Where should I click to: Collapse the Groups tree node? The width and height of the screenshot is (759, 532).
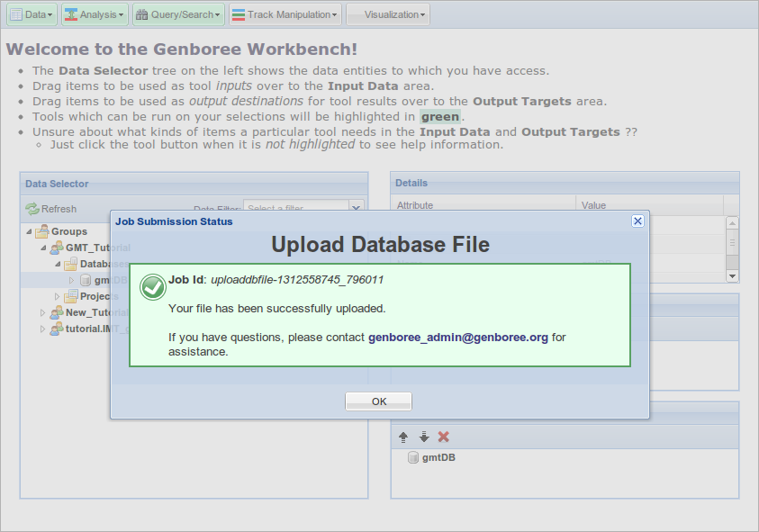pyautogui.click(x=29, y=232)
